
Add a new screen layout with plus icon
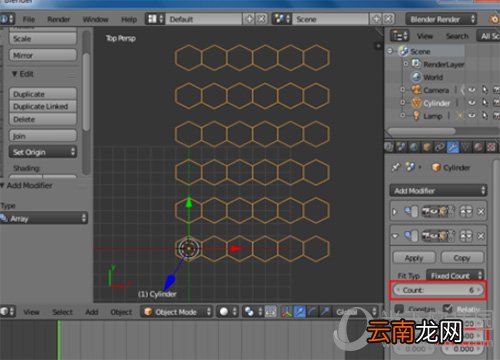click(x=249, y=19)
